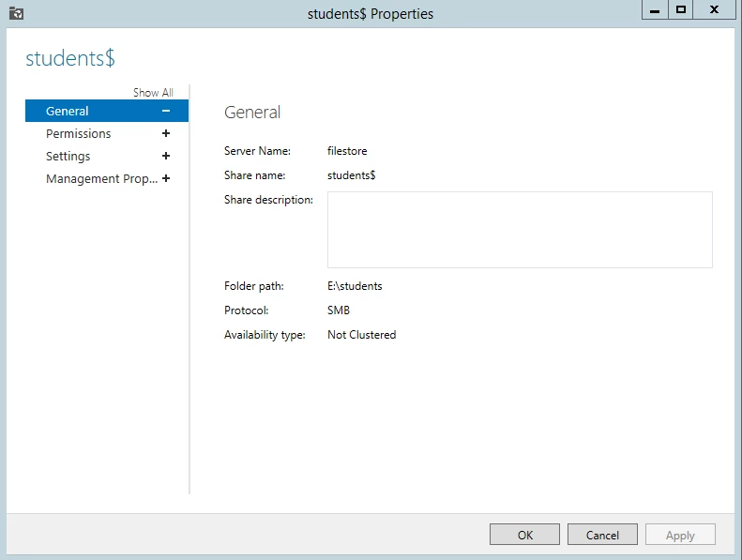This screenshot has height=560, width=742.
Task: Click the students$ Properties title text
Action: pyautogui.click(x=370, y=14)
